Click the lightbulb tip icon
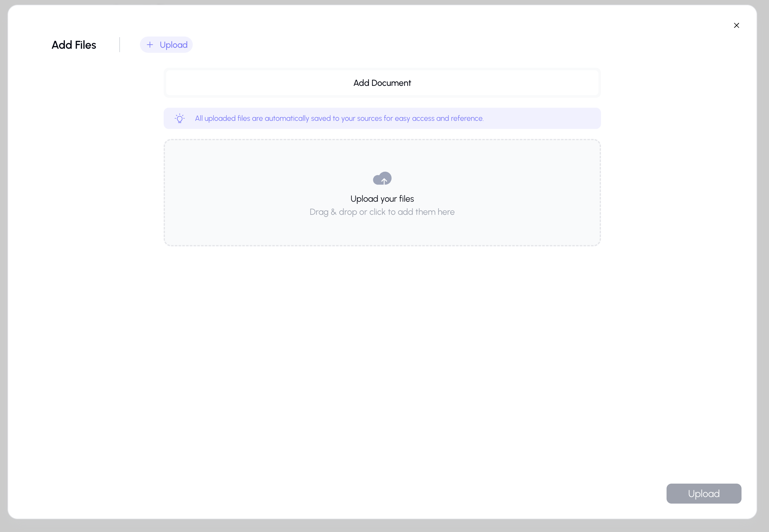Screen dimensions: 769x532 pos(179,118)
